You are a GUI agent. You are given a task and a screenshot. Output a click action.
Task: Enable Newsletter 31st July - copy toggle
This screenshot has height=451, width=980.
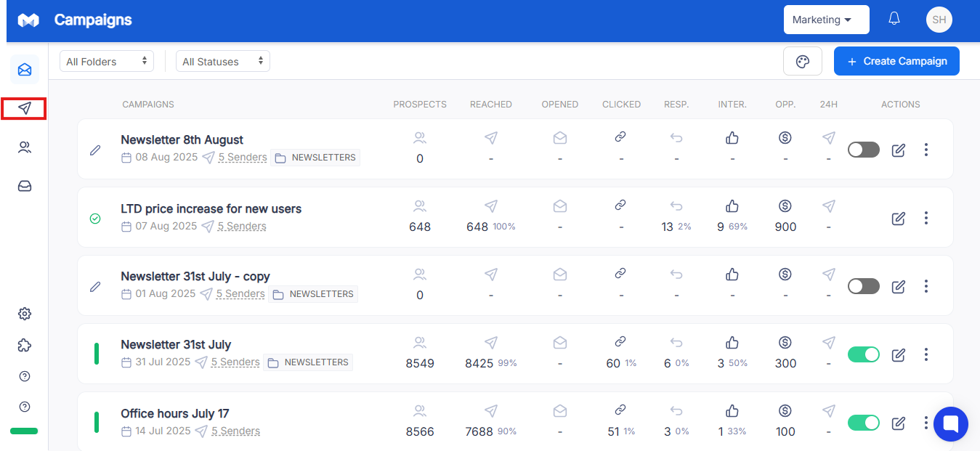[864, 286]
